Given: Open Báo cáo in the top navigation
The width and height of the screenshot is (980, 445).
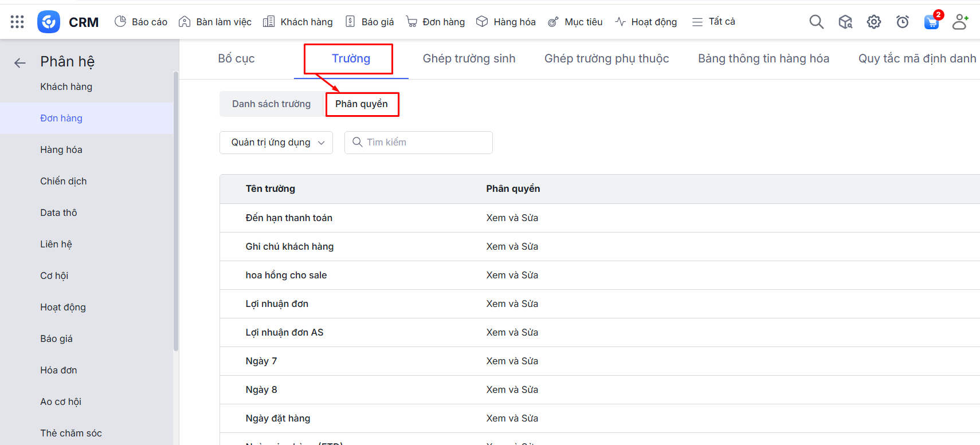Looking at the screenshot, I should [141, 22].
